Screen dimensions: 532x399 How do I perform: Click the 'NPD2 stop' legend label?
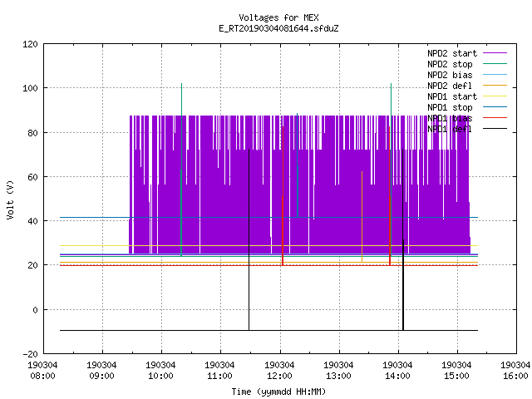pyautogui.click(x=450, y=64)
